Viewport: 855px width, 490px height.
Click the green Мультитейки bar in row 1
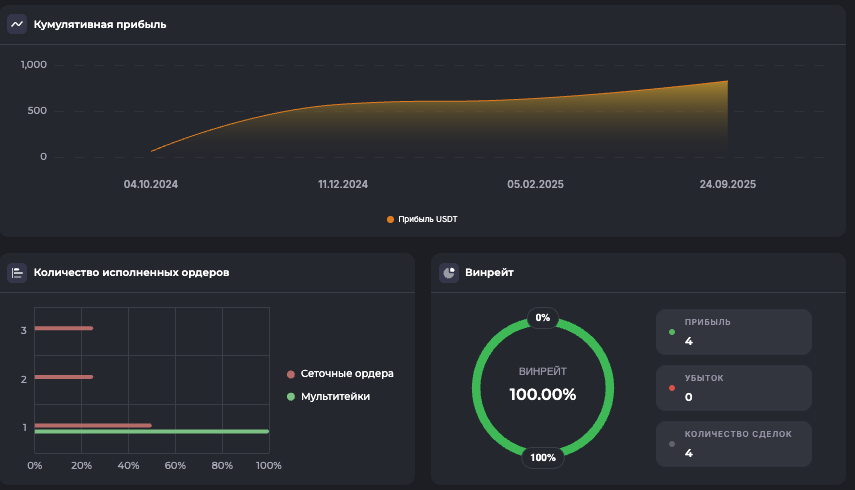click(151, 432)
